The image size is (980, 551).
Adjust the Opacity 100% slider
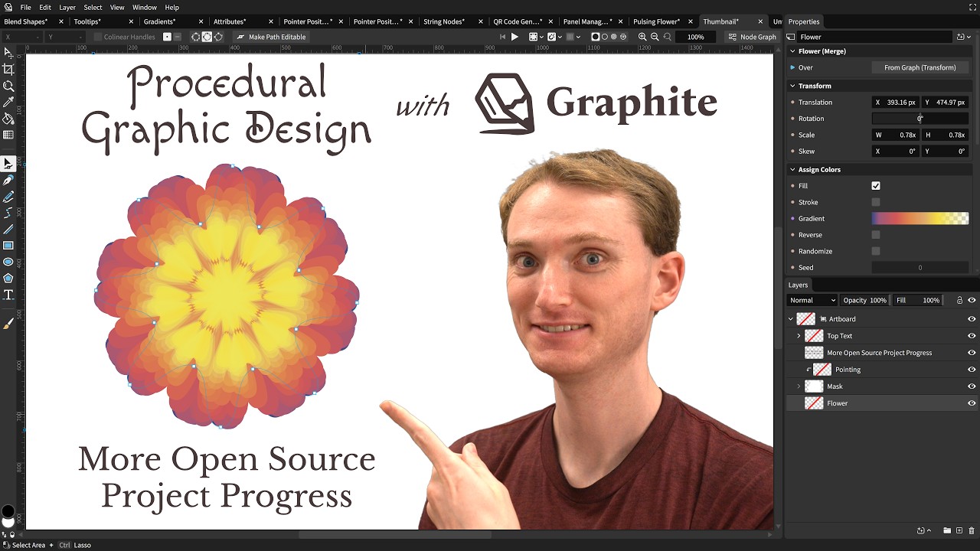pyautogui.click(x=864, y=300)
